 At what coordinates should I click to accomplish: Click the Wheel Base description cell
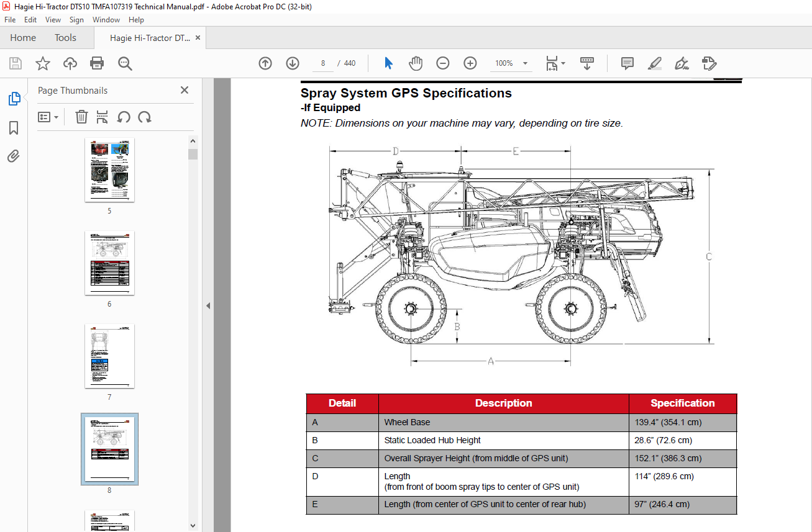coord(503,422)
